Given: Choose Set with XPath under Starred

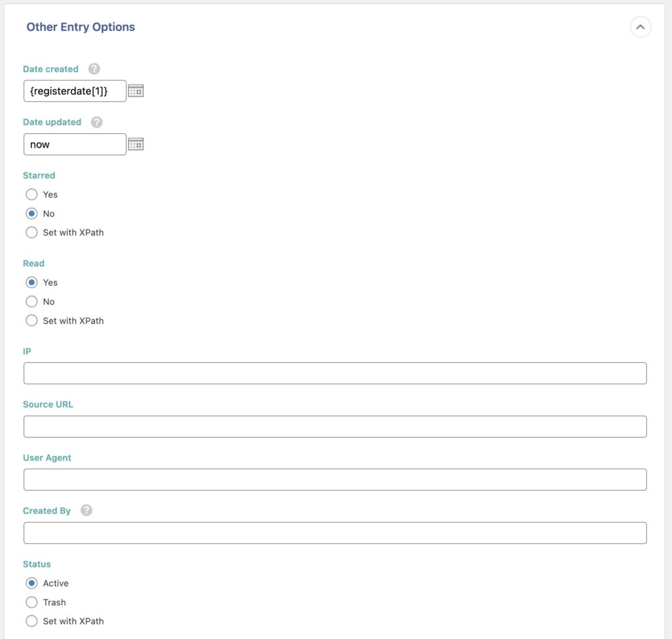Looking at the screenshot, I should [x=31, y=232].
